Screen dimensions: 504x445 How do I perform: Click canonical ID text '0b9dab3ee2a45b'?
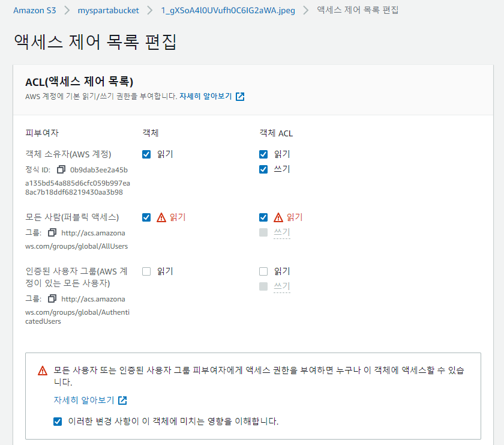(x=98, y=170)
